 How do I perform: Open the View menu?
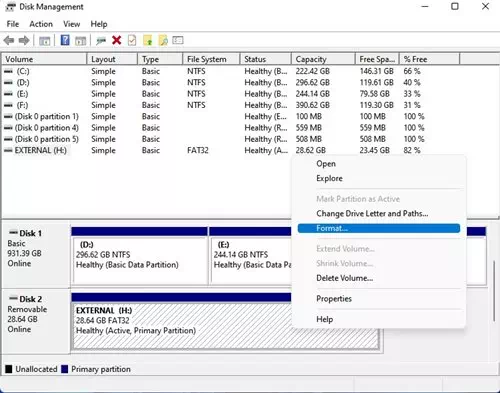(x=72, y=24)
